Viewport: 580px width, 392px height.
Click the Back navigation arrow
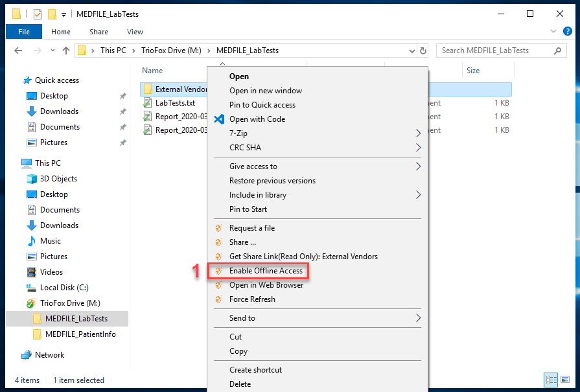click(x=18, y=51)
